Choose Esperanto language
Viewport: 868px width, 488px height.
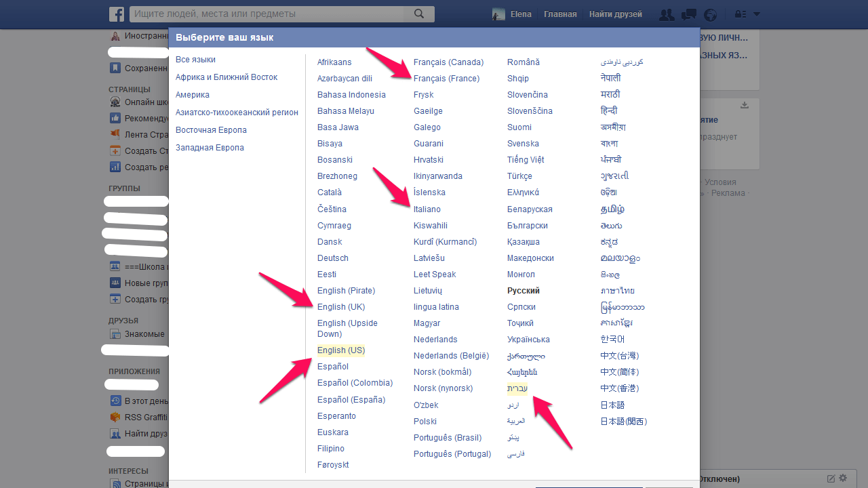click(336, 416)
